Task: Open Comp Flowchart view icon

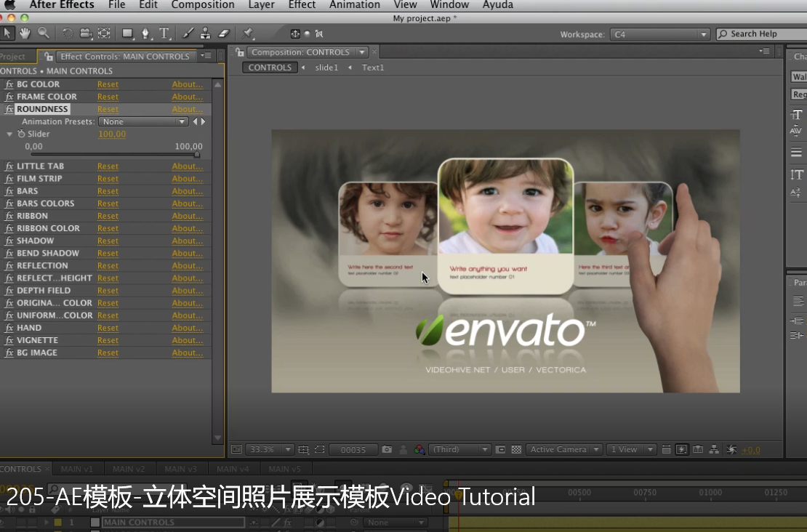Action: pos(714,450)
